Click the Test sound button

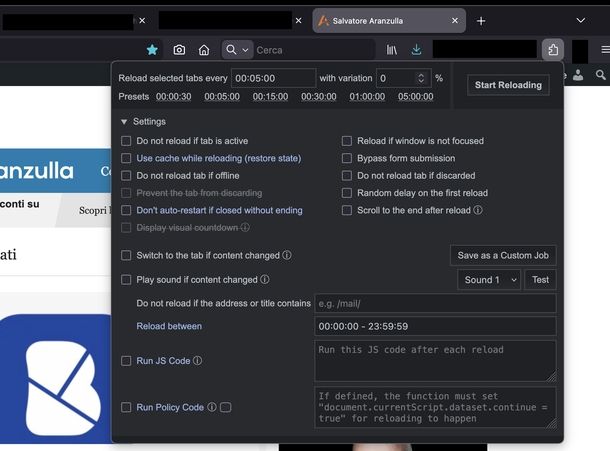click(540, 280)
